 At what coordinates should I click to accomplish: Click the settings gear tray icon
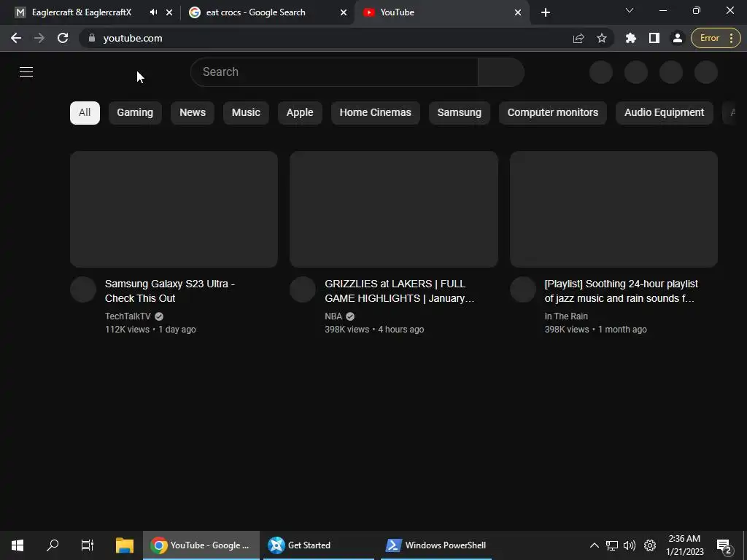click(x=650, y=545)
